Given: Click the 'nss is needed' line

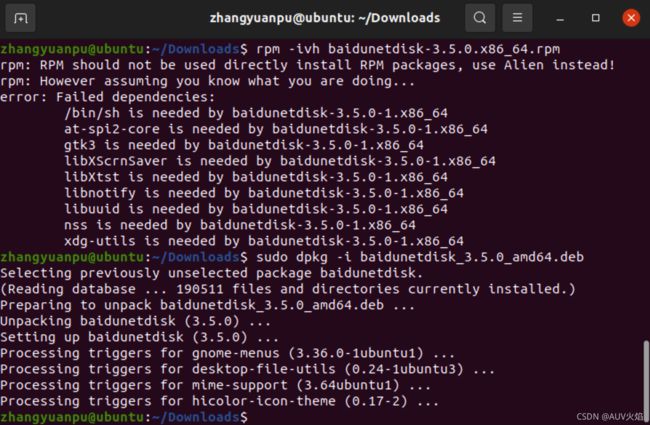Looking at the screenshot, I should [x=240, y=225].
